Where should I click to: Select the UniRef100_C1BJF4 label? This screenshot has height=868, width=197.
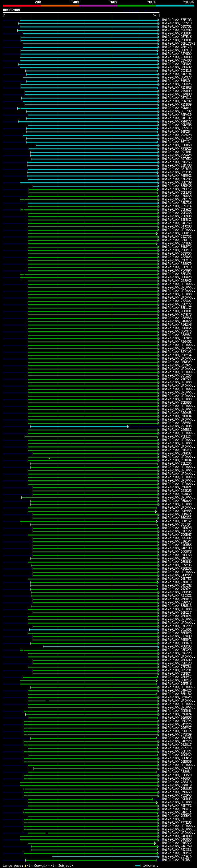(177, 450)
